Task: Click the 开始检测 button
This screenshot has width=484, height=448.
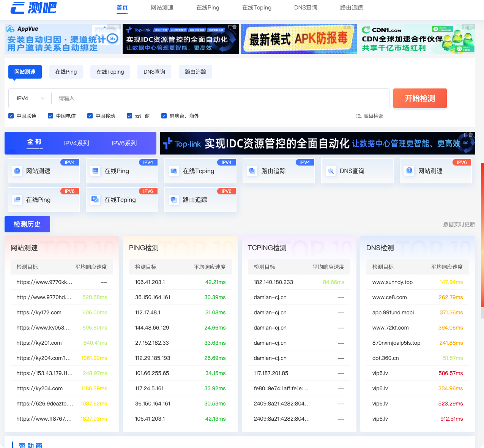Action: click(x=420, y=98)
